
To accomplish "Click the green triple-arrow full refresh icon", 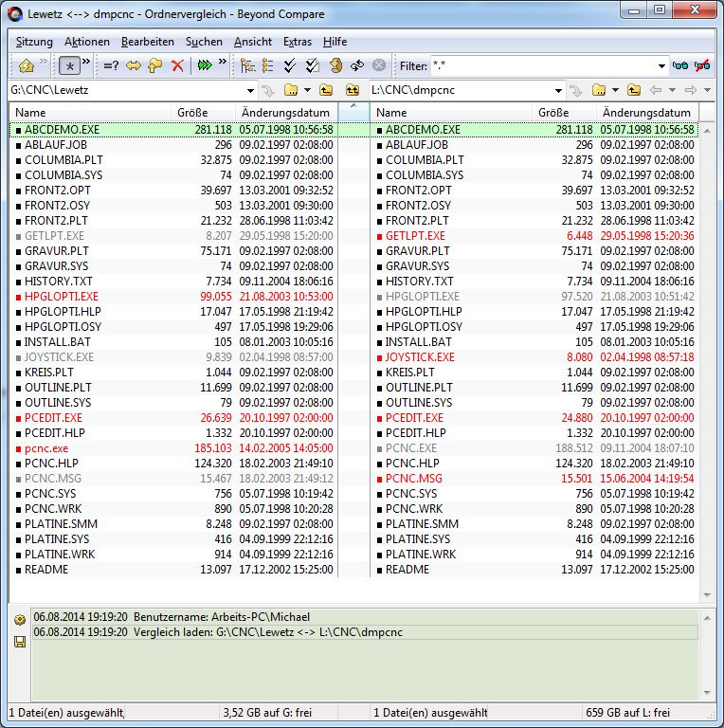I will coord(205,65).
